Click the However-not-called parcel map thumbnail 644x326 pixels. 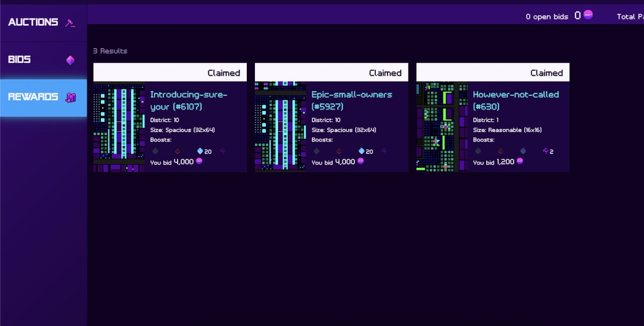440,126
